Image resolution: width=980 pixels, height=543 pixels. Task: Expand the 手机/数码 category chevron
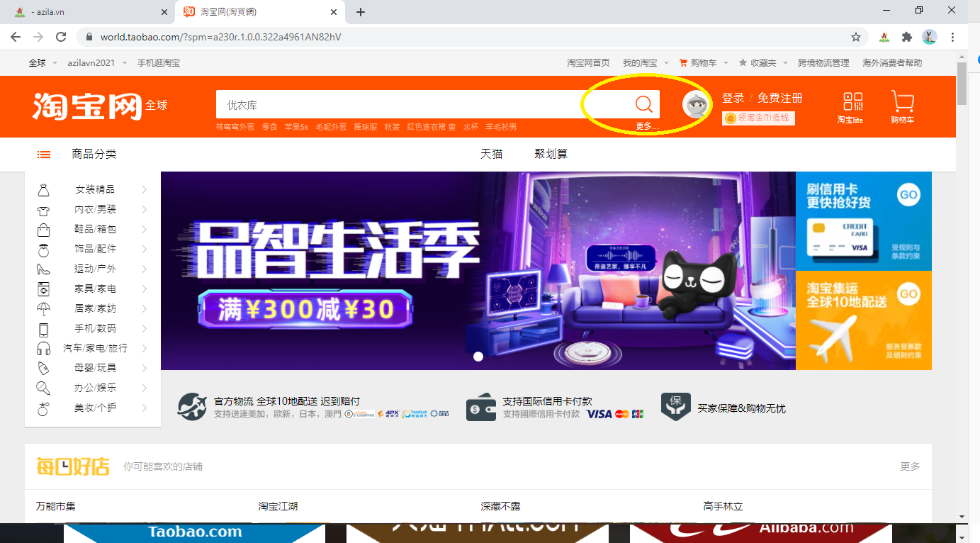point(145,329)
